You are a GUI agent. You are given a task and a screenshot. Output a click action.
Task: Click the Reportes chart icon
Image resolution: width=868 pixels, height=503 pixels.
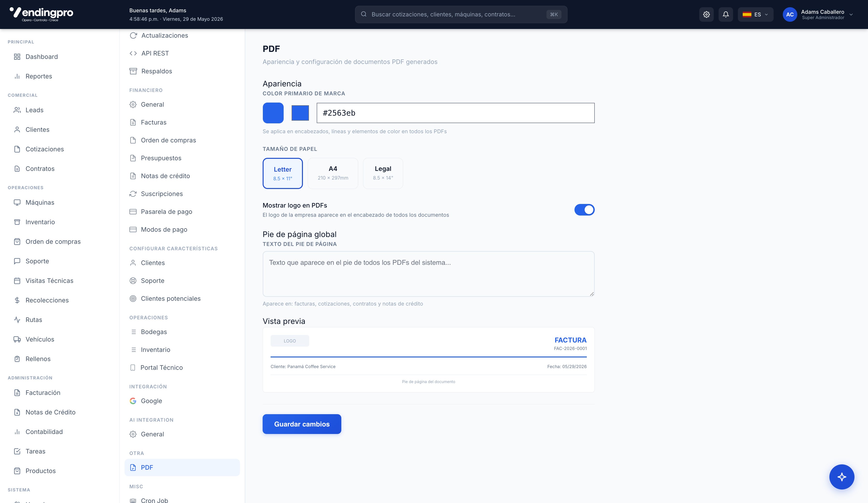tap(17, 76)
